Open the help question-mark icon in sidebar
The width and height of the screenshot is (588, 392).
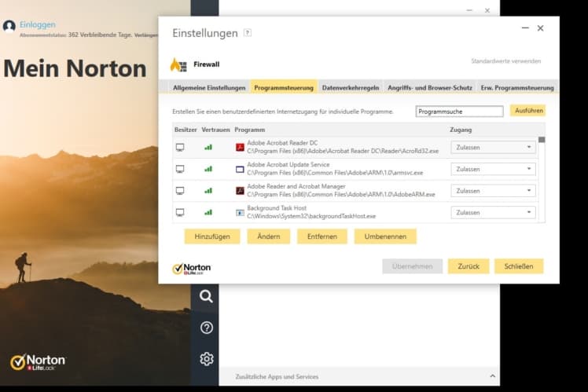point(206,328)
